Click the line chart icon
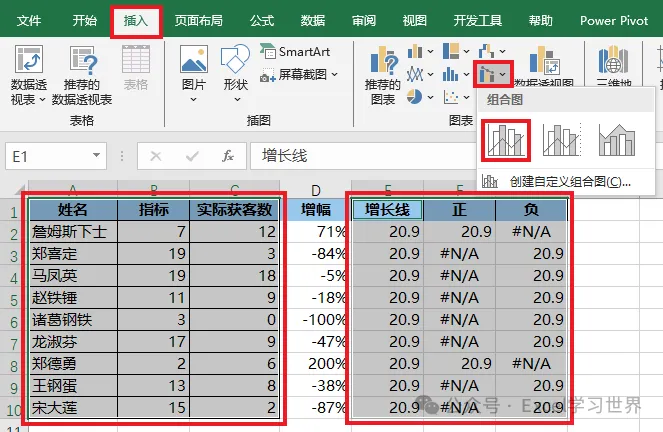The image size is (663, 432). pyautogui.click(x=415, y=74)
